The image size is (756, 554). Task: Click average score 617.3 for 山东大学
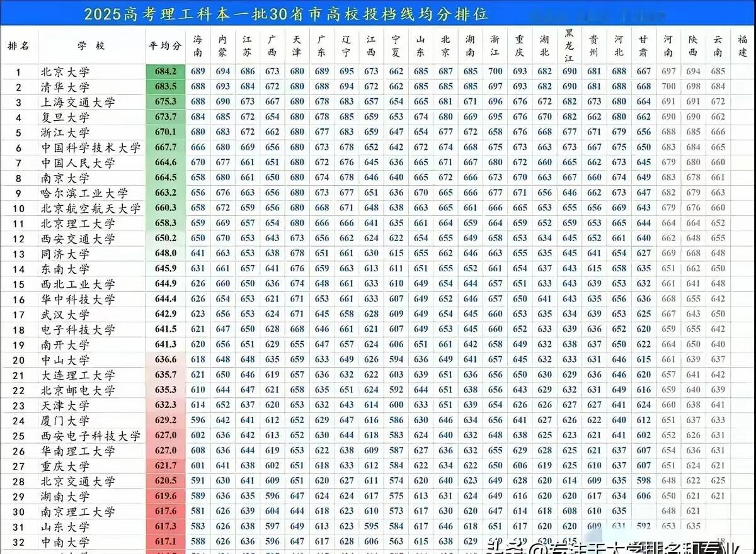click(165, 526)
